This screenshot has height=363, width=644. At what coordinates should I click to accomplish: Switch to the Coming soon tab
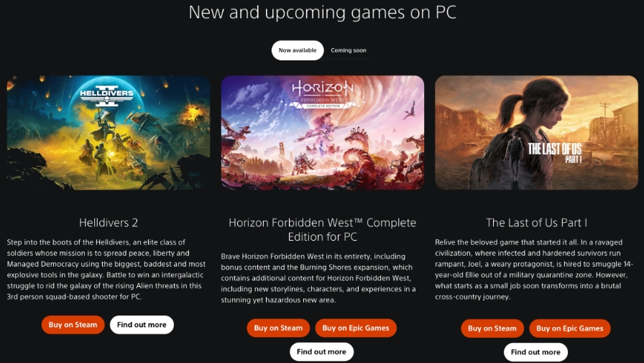(349, 50)
